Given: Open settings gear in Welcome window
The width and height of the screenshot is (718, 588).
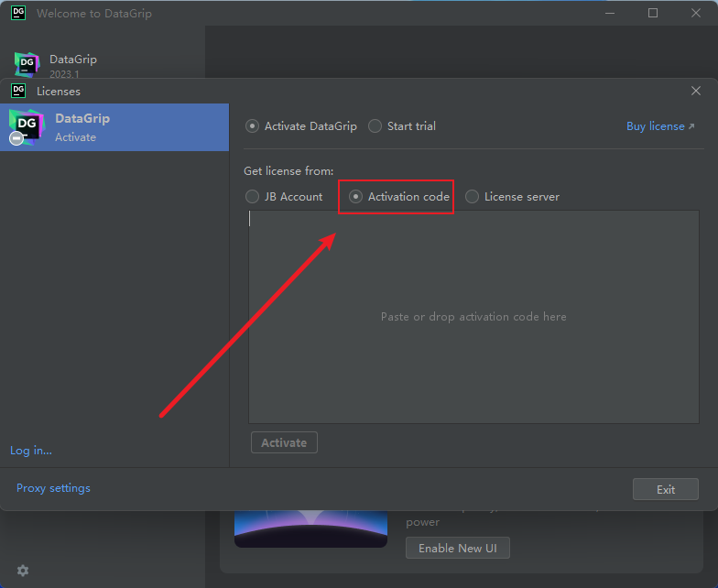Looking at the screenshot, I should tap(23, 570).
